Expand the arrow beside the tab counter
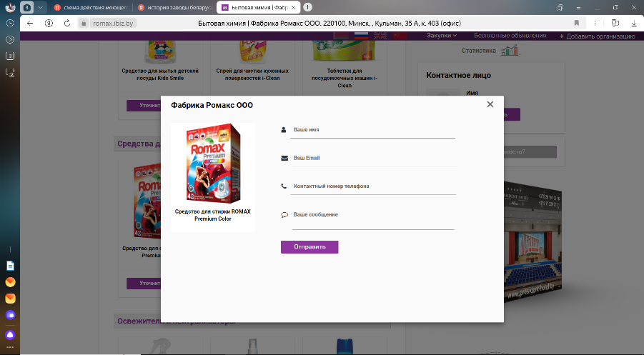644x355 pixels. coord(40,7)
